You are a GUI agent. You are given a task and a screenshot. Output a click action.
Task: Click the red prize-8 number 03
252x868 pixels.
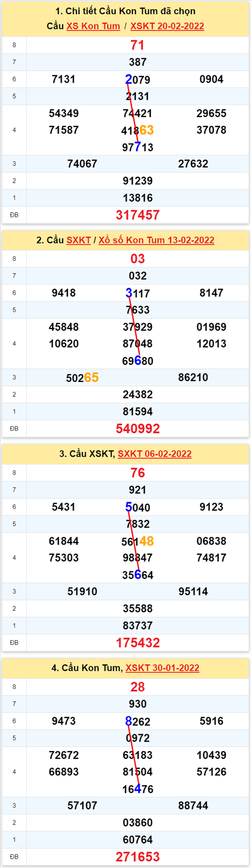pos(138,259)
